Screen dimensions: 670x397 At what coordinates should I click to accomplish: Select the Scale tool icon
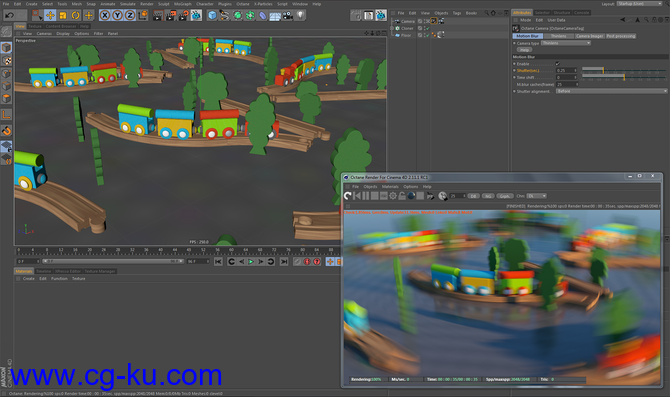(x=63, y=16)
